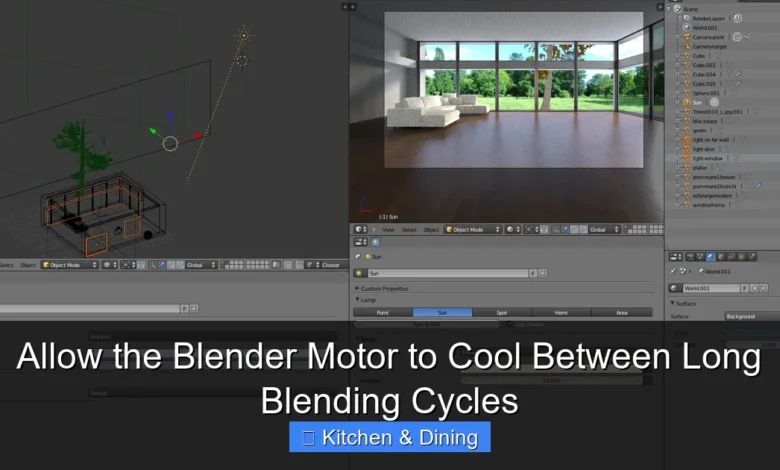Click the proportional editing icon in the left viewport header

pyautogui.click(x=288, y=265)
